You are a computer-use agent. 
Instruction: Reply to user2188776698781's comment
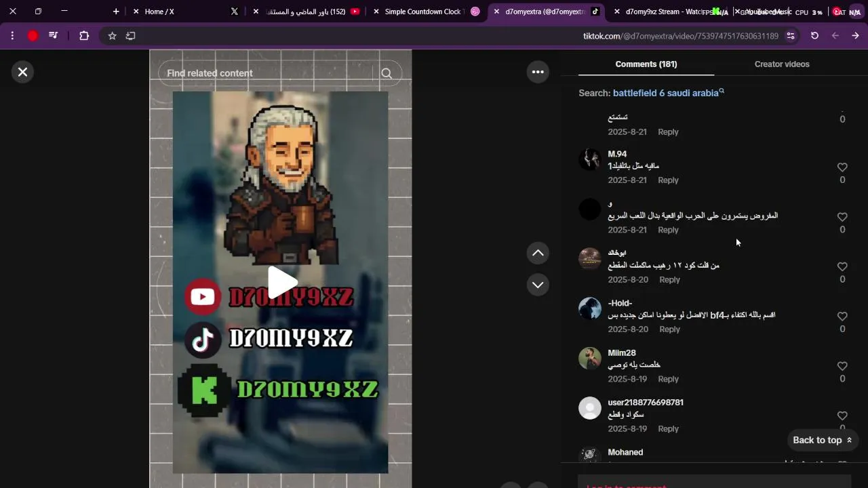[668, 428]
